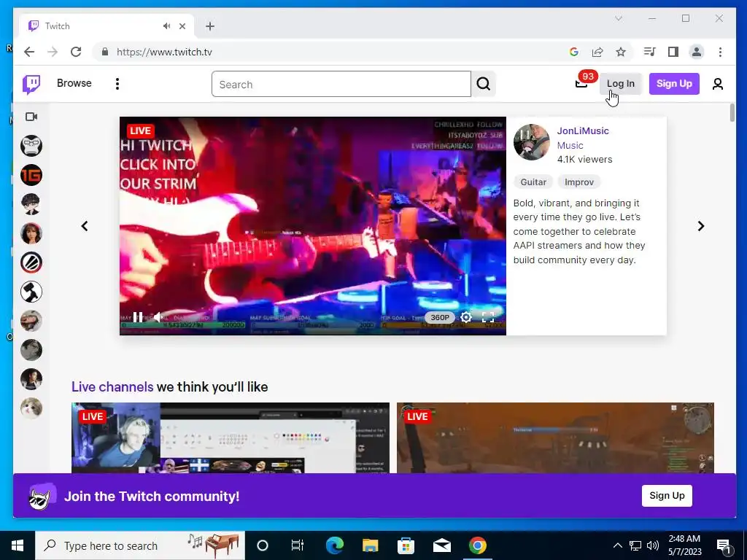Open the 1G logo channel in sidebar

31,175
